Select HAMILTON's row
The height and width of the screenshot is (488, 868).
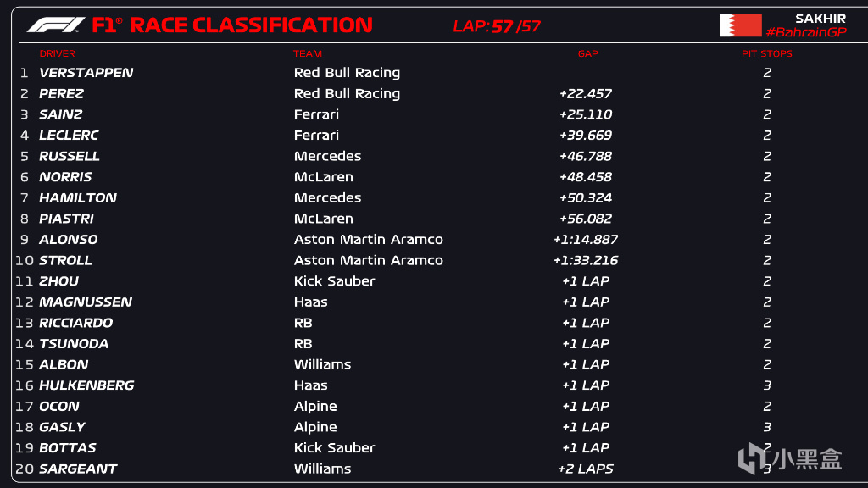(78, 197)
